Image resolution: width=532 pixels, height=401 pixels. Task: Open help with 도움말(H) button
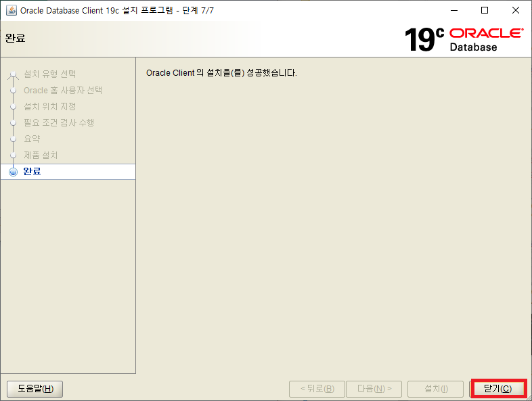[x=35, y=388]
